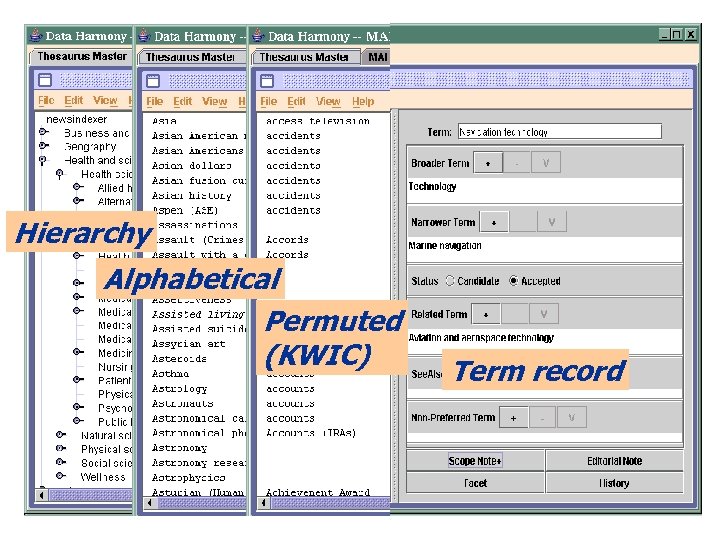The width and height of the screenshot is (720, 540).
Task: Maximize the Data Harmony window
Action: 676,34
